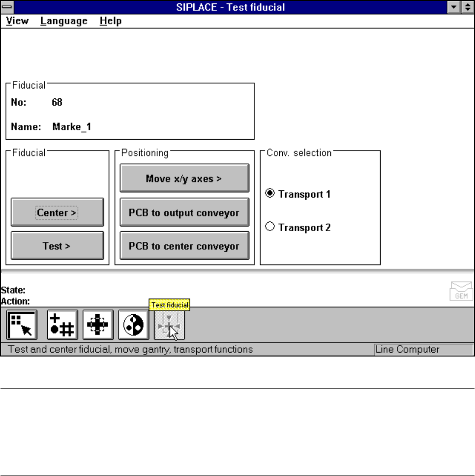
Task: Open the View menu
Action: click(x=17, y=21)
